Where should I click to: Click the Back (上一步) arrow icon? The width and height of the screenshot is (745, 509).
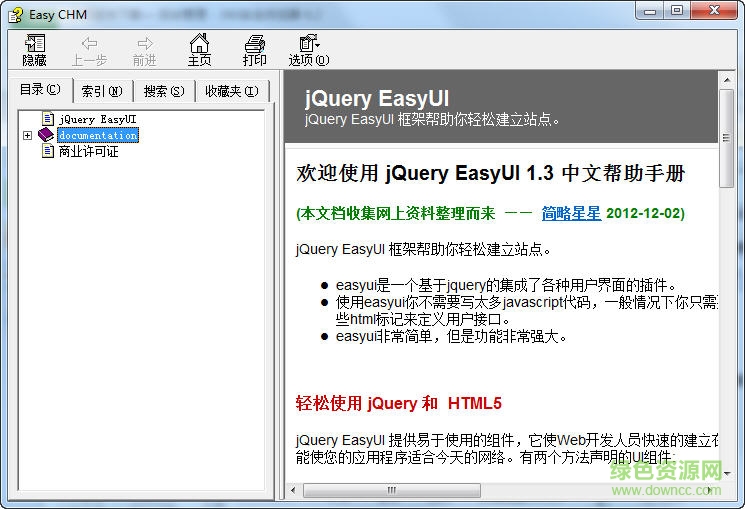point(89,44)
